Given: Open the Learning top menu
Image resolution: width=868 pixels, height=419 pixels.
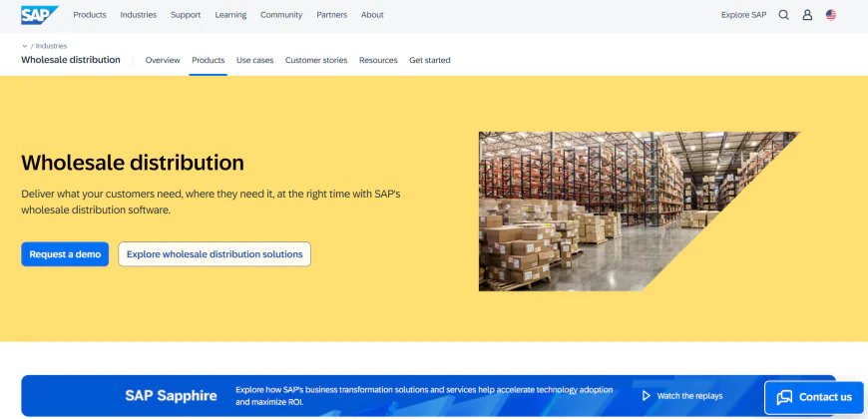Looking at the screenshot, I should 230,15.
